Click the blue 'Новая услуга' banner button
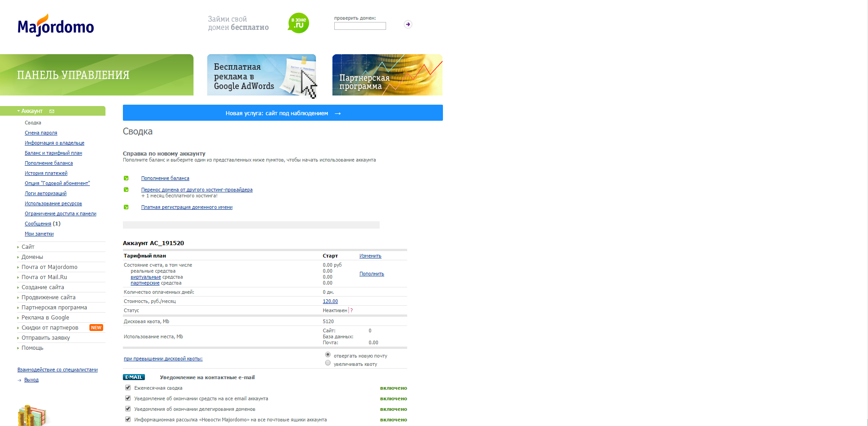 click(x=283, y=113)
